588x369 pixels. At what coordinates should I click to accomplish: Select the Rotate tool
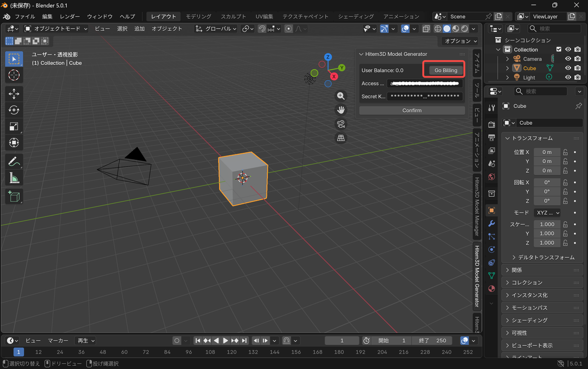coord(14,110)
